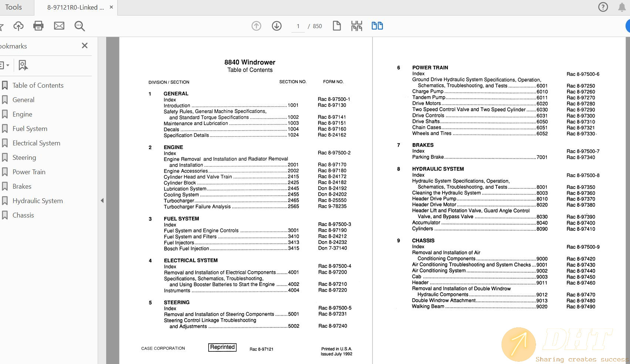Click the find bookmark icon
This screenshot has height=364, width=630.
[23, 65]
